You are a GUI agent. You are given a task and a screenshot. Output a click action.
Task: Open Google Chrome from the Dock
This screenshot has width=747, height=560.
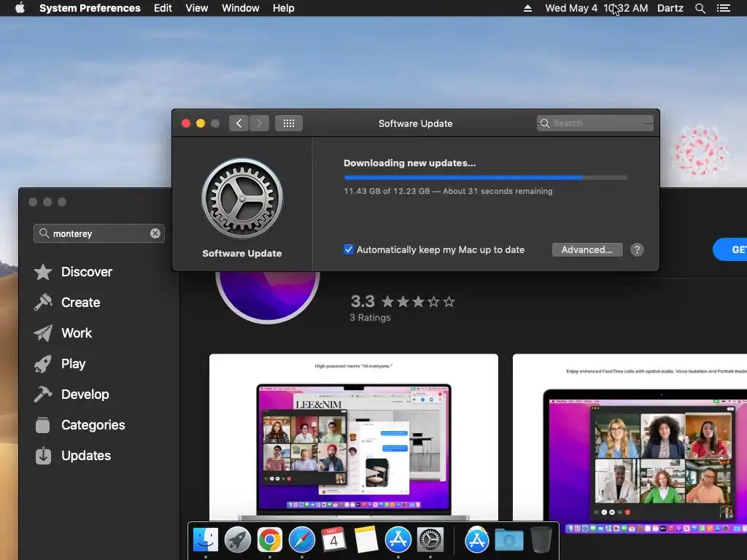(270, 540)
